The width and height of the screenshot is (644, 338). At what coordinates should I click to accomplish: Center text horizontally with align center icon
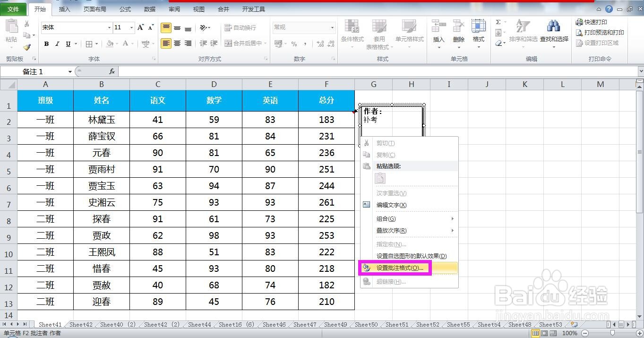(177, 43)
